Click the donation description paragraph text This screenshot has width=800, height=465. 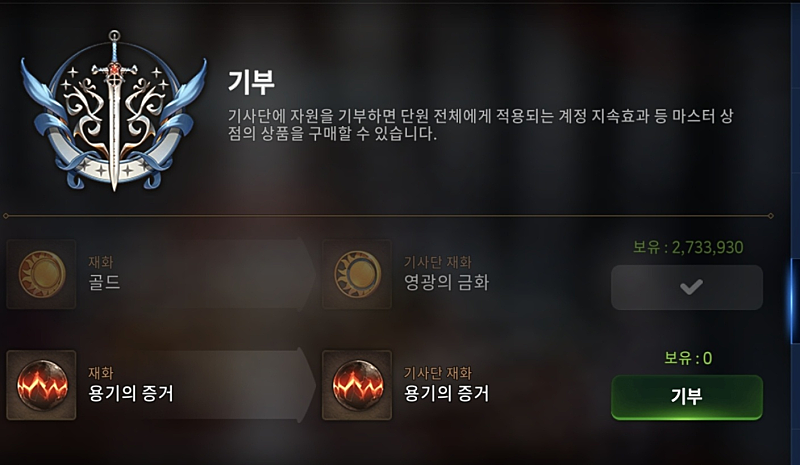pos(480,125)
